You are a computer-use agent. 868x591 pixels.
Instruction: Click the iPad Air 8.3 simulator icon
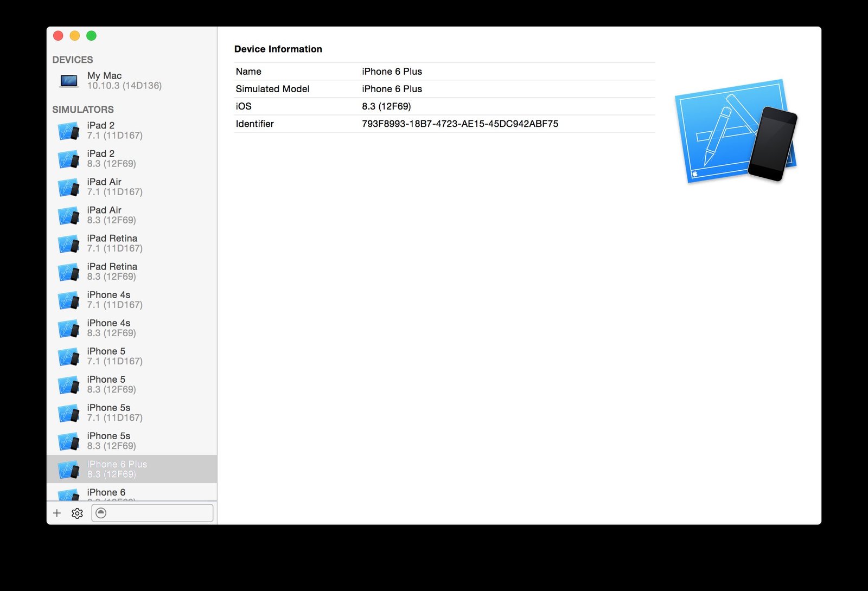point(69,215)
